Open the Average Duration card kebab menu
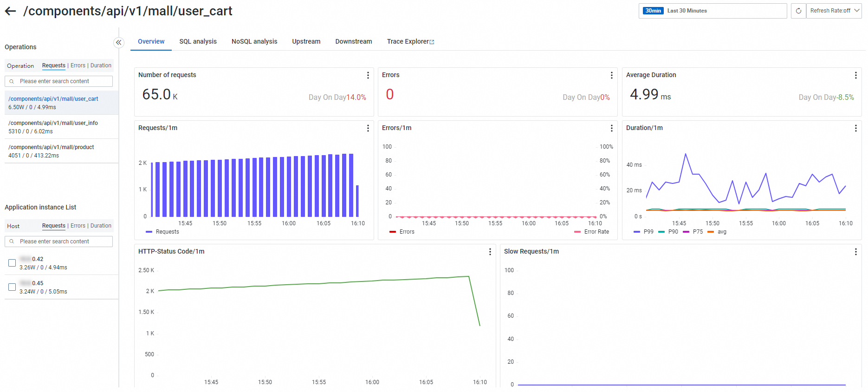The height and width of the screenshot is (392, 868). click(855, 75)
